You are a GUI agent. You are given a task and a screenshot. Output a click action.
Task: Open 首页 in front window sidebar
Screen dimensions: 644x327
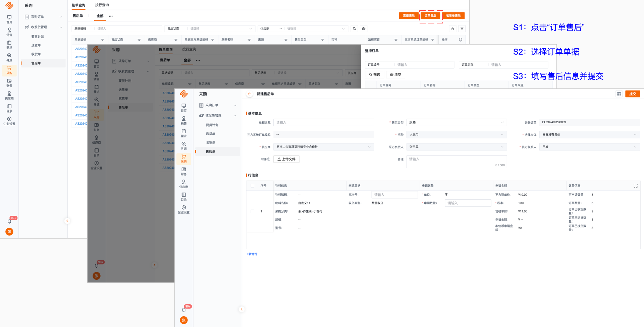click(x=184, y=108)
